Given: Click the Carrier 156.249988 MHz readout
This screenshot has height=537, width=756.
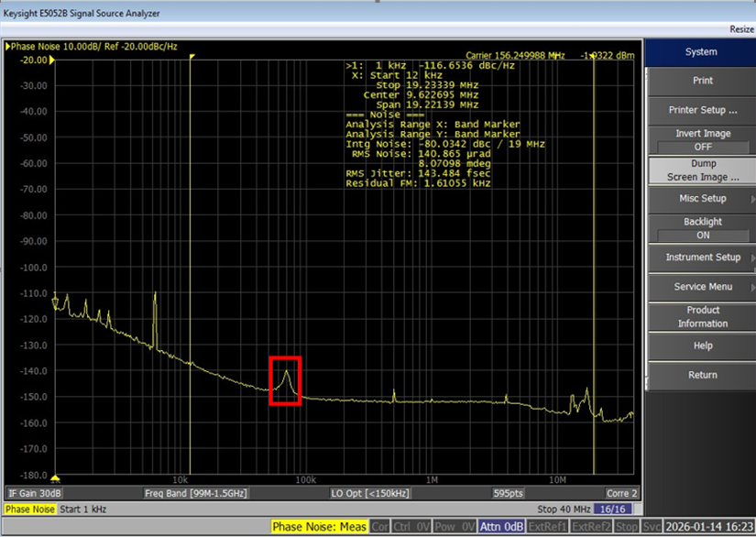Looking at the screenshot, I should [515, 55].
